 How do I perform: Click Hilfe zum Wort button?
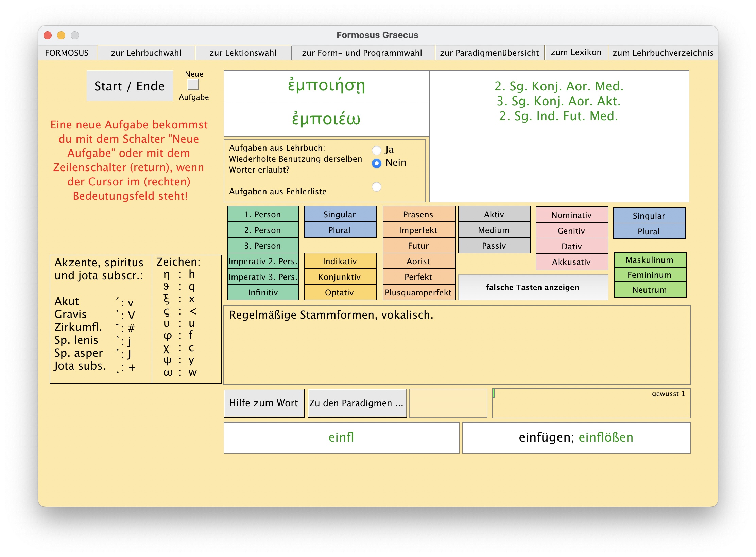[264, 403]
